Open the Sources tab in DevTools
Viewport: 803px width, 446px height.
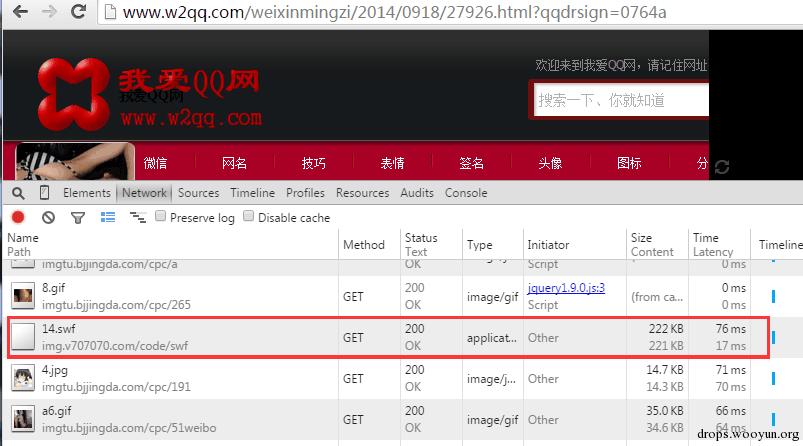(x=198, y=193)
